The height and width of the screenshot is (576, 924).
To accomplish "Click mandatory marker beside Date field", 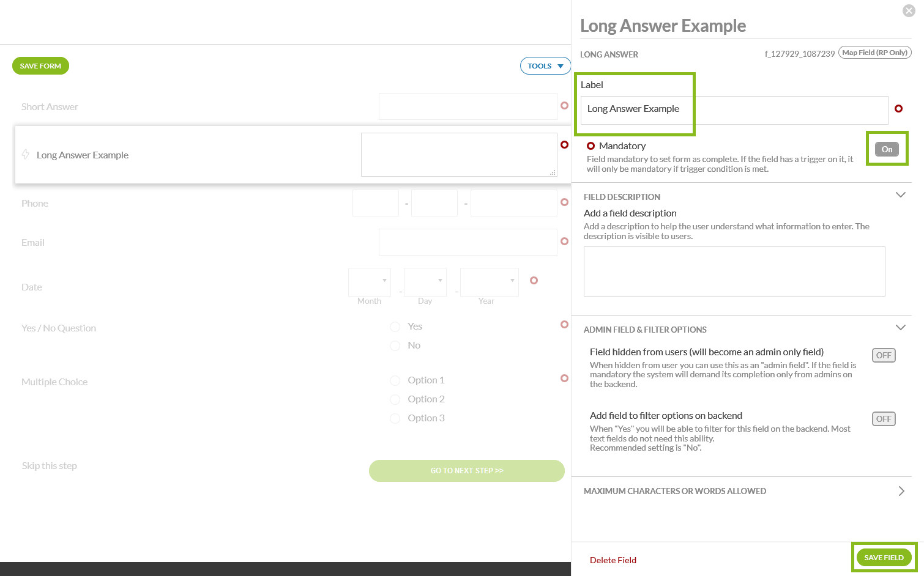I will 534,281.
